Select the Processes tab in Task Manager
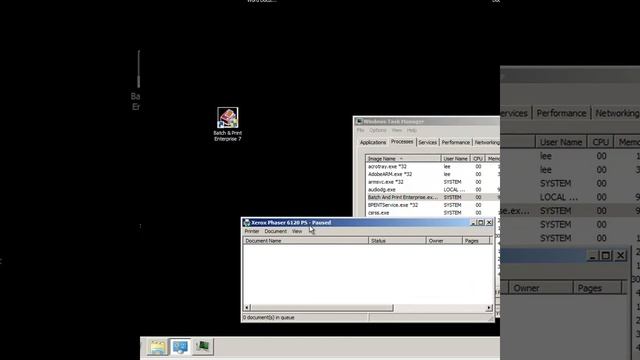 coord(402,142)
